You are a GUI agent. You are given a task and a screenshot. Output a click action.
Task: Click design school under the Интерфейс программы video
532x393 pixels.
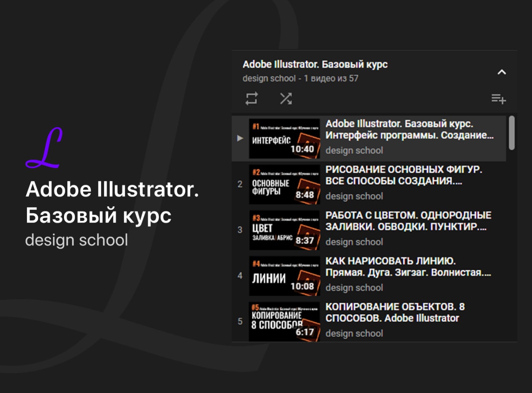coord(354,151)
